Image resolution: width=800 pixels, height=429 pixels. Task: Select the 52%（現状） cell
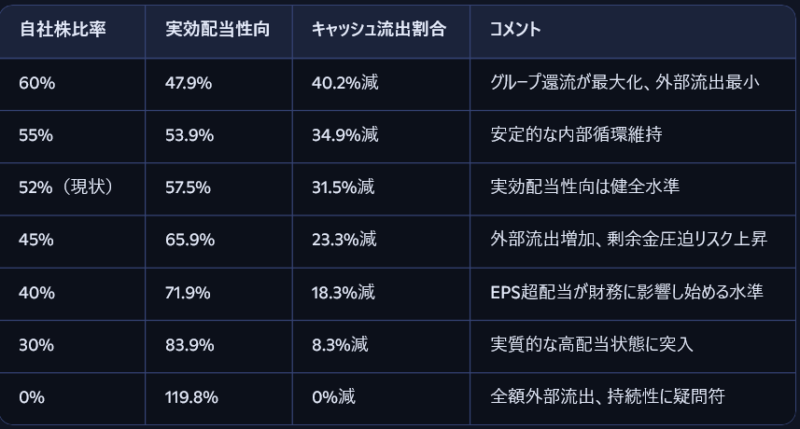(67, 187)
